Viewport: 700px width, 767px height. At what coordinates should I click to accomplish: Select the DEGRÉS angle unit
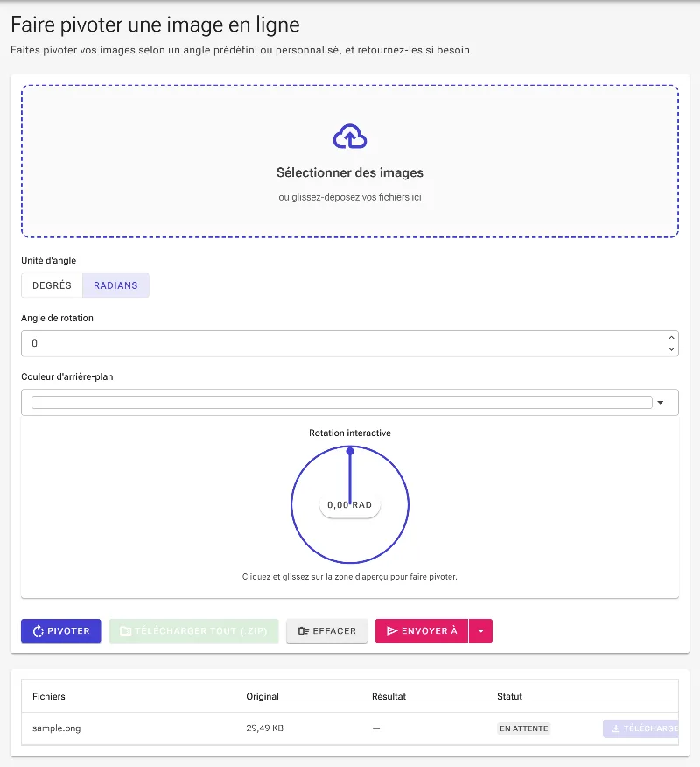point(52,285)
